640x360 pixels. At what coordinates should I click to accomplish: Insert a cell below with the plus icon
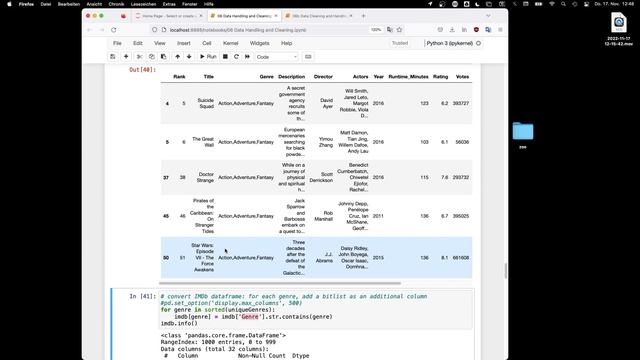pos(126,57)
